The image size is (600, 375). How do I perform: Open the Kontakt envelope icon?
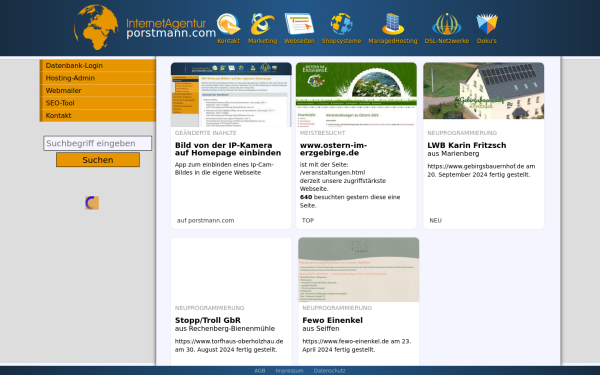pyautogui.click(x=228, y=24)
